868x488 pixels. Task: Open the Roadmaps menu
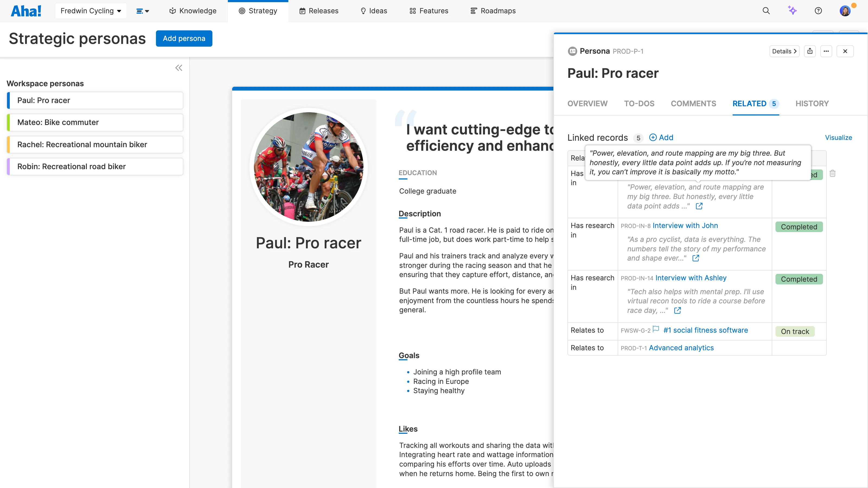click(x=493, y=11)
